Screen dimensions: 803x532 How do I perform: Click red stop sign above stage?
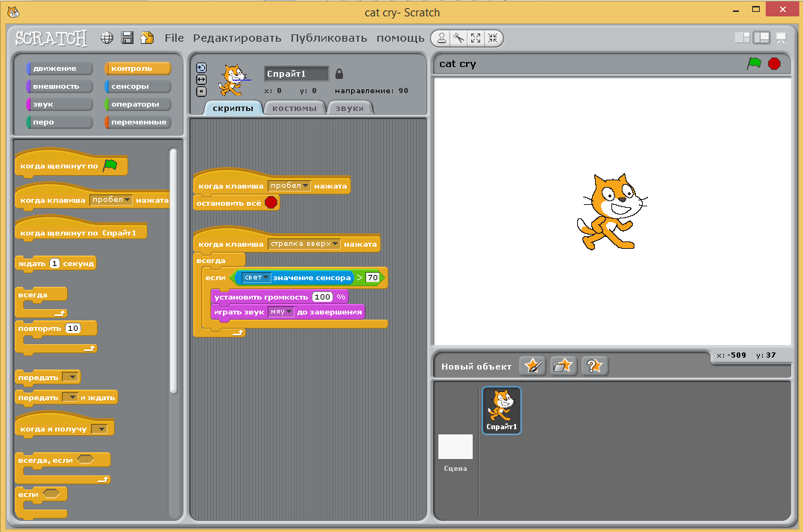click(775, 63)
